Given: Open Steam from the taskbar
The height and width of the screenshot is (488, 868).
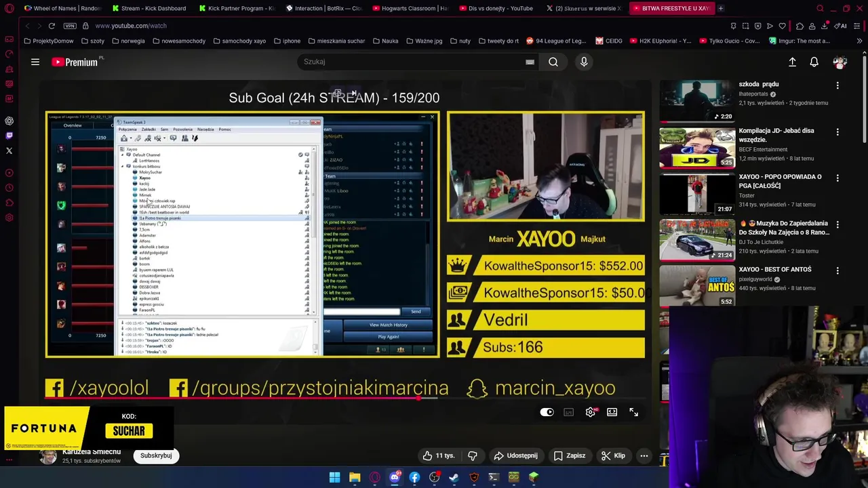Looking at the screenshot, I should pyautogui.click(x=454, y=477).
